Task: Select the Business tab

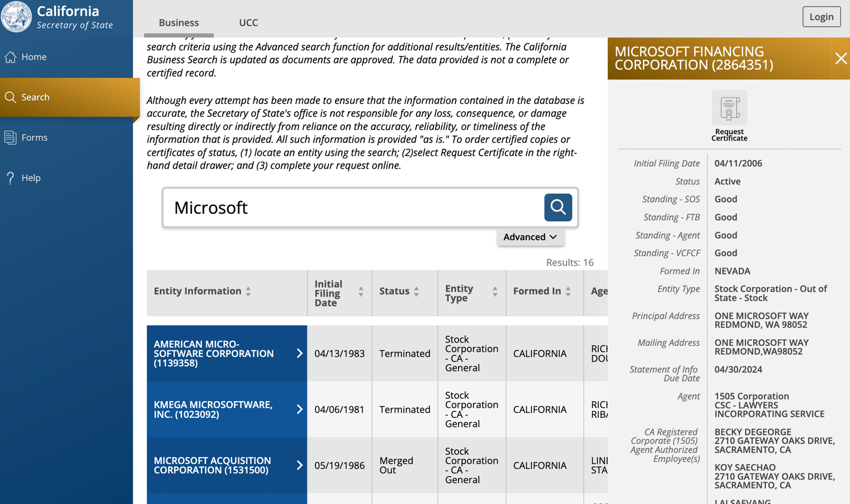Action: pos(179,23)
